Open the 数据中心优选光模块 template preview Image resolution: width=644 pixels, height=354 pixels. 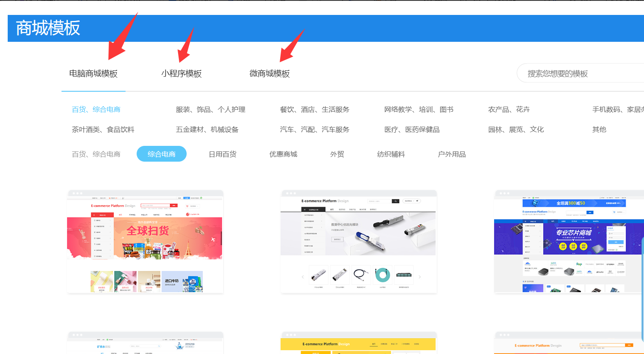pyautogui.click(x=359, y=242)
